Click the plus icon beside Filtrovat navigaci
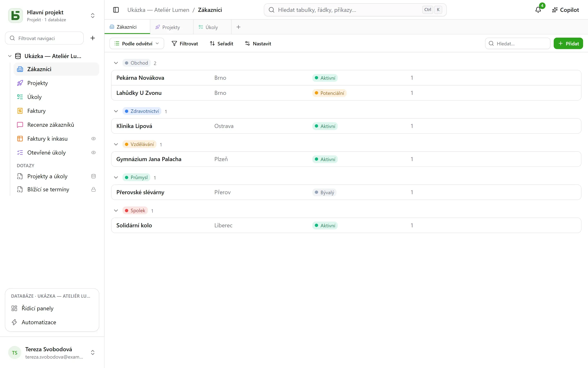Screen dimensions: 588x368 (x=92, y=38)
